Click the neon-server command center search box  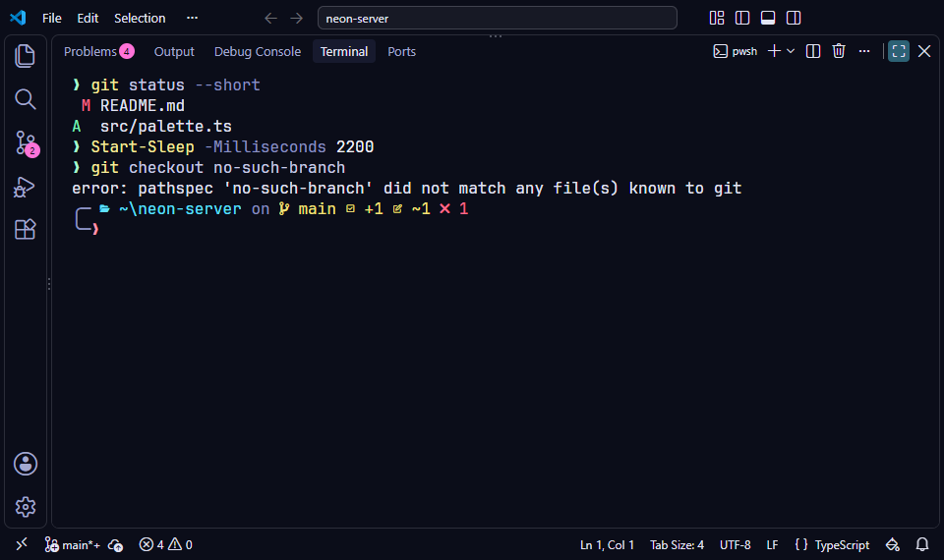pyautogui.click(x=498, y=18)
